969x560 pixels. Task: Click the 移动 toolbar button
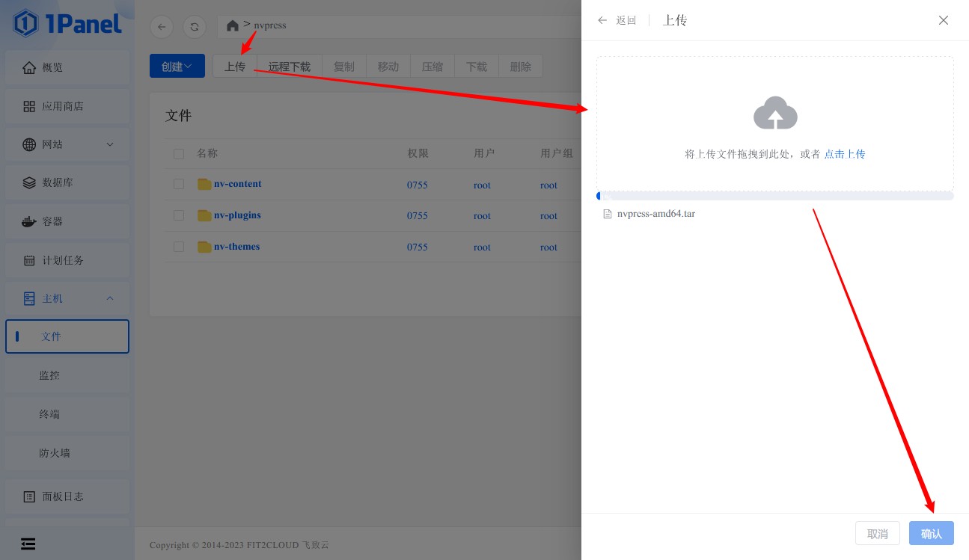388,66
